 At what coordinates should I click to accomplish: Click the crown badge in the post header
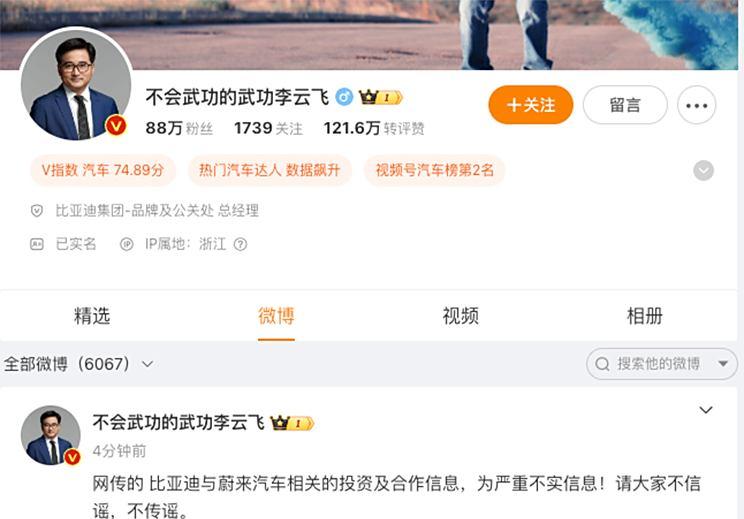tap(292, 423)
